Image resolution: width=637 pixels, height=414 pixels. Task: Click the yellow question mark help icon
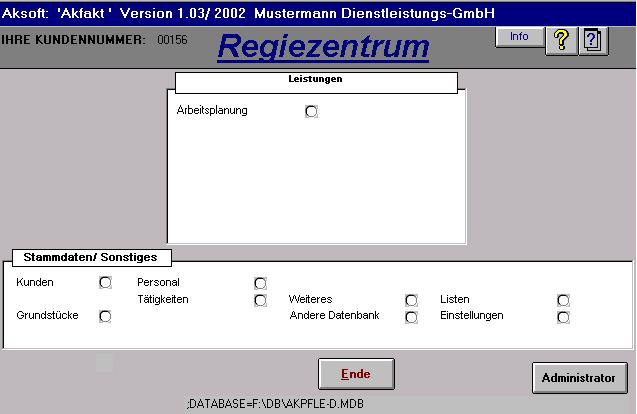(x=562, y=40)
